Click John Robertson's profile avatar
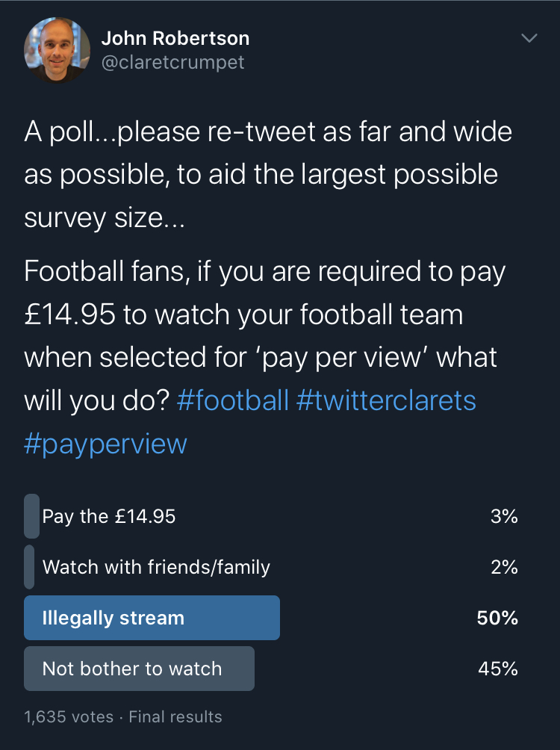The height and width of the screenshot is (750, 560). (x=56, y=50)
